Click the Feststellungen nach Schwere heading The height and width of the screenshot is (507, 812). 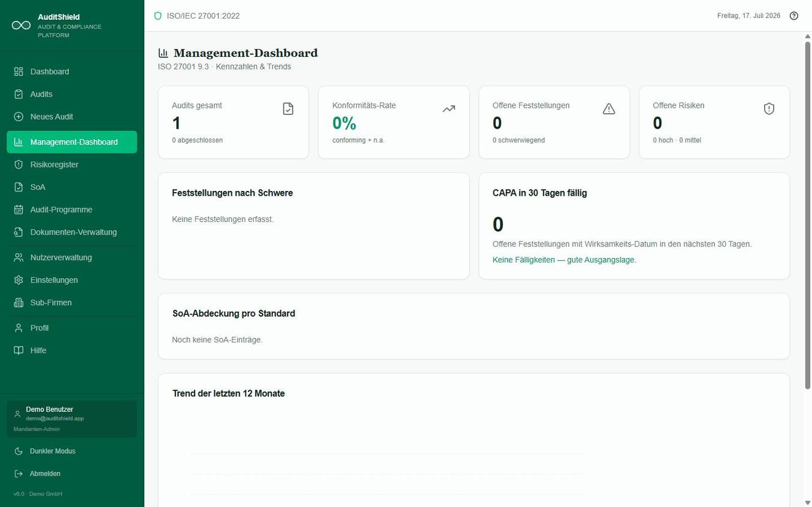(232, 193)
